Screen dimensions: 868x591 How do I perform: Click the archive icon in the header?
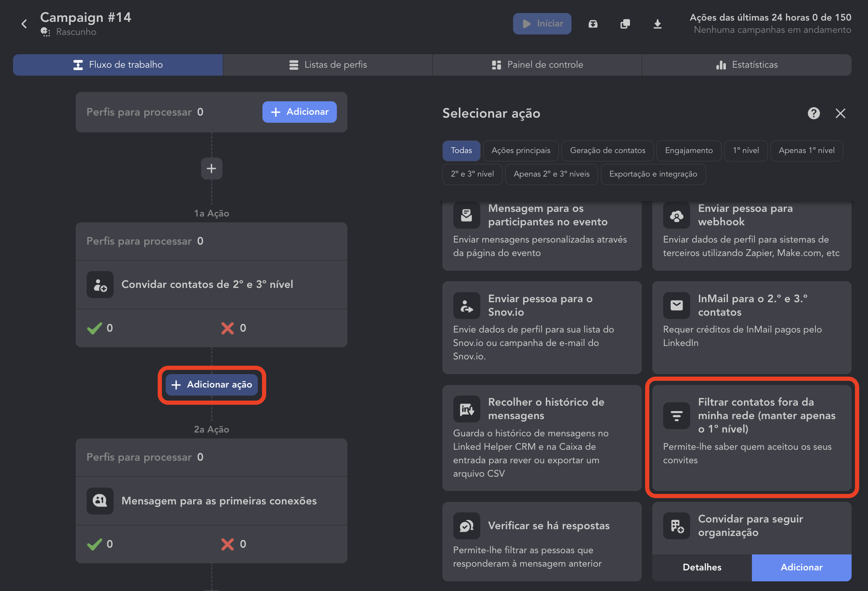(593, 24)
